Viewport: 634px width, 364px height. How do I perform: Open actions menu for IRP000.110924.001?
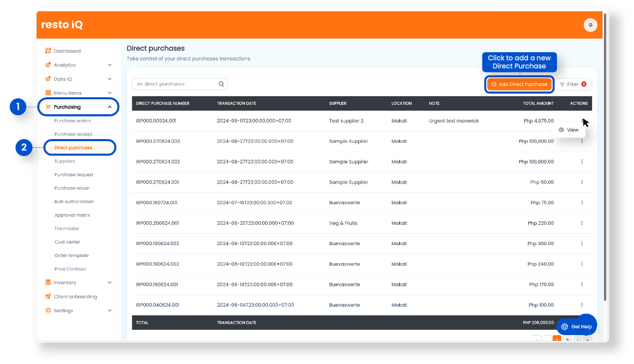click(582, 121)
